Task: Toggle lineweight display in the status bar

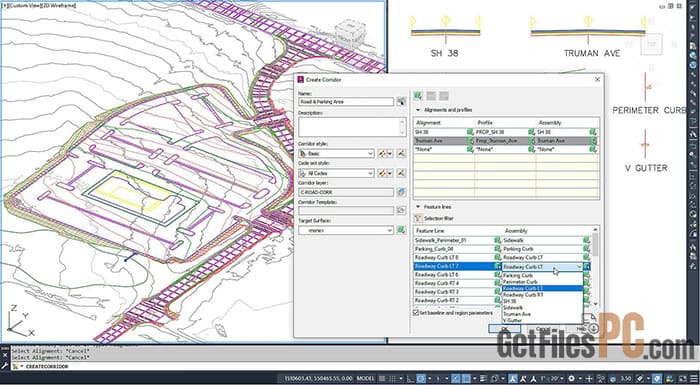Action: 485,378
